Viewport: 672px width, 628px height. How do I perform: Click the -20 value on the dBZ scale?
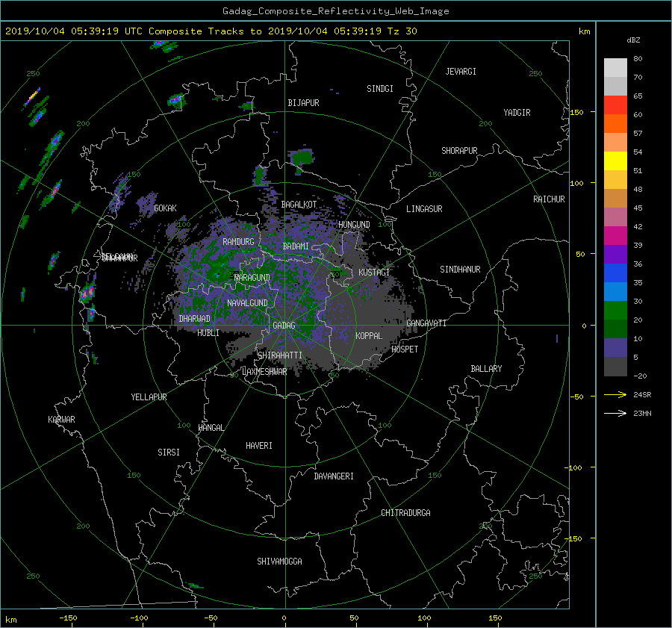[640, 376]
